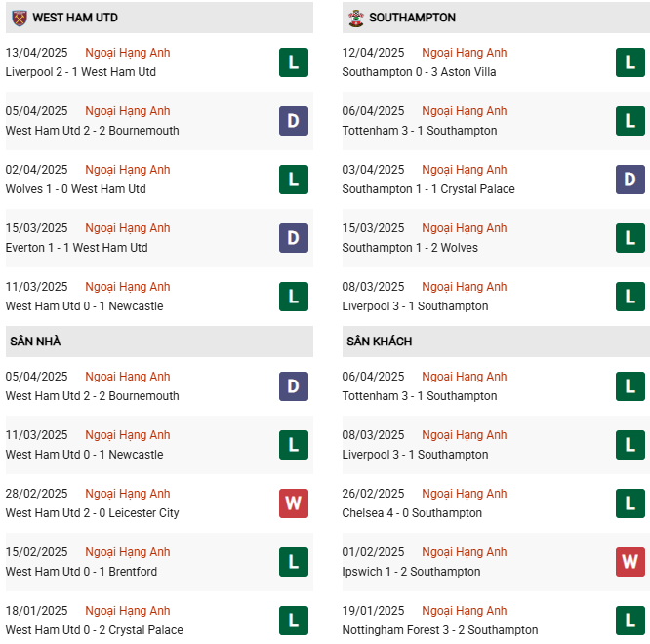Click the West Ham Utd club crest

(x=19, y=18)
